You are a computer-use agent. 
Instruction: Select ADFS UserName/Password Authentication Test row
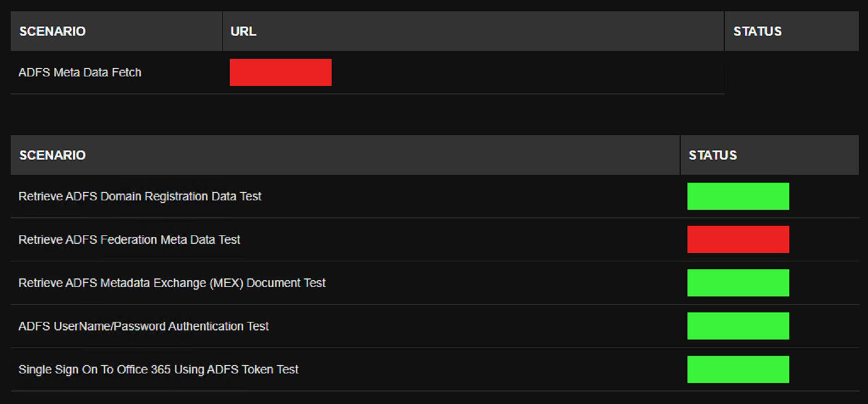[x=435, y=326]
